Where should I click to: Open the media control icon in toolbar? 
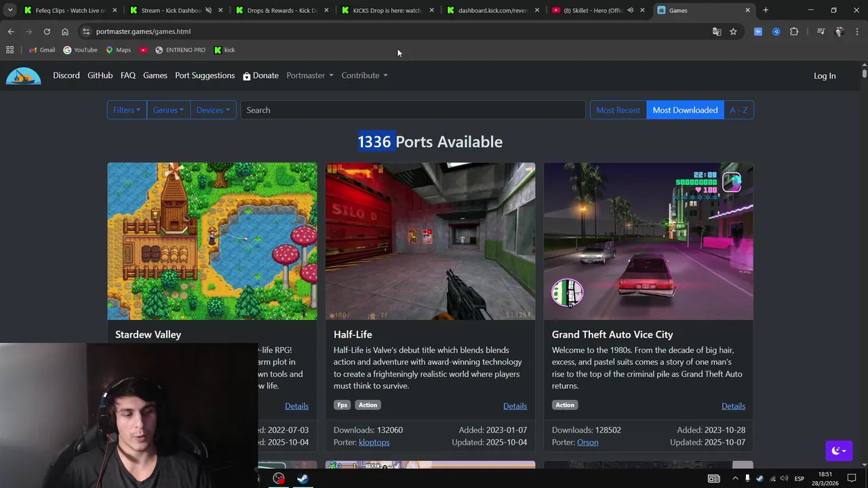pos(821,31)
